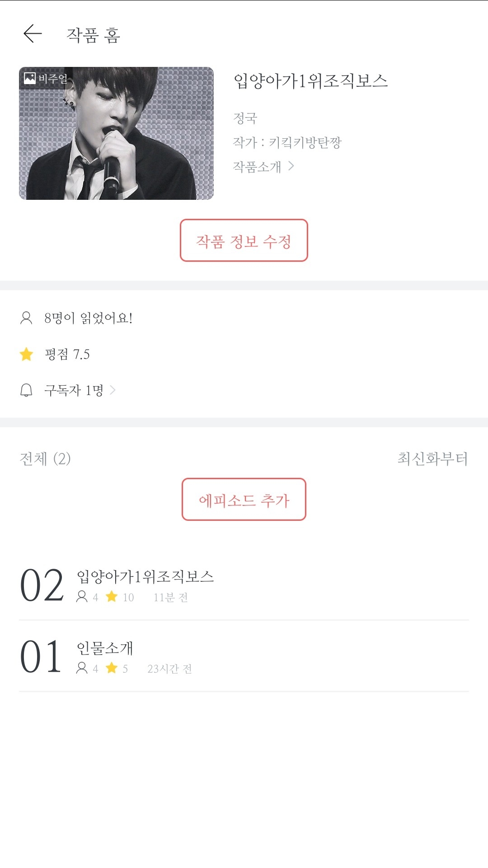Click the 비주얼 image badge icon
488x868 pixels.
[x=30, y=78]
